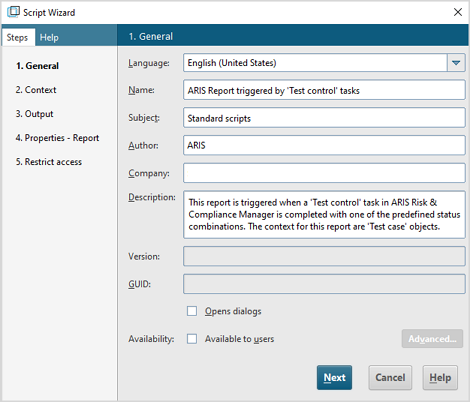Click the Next button

pos(334,378)
